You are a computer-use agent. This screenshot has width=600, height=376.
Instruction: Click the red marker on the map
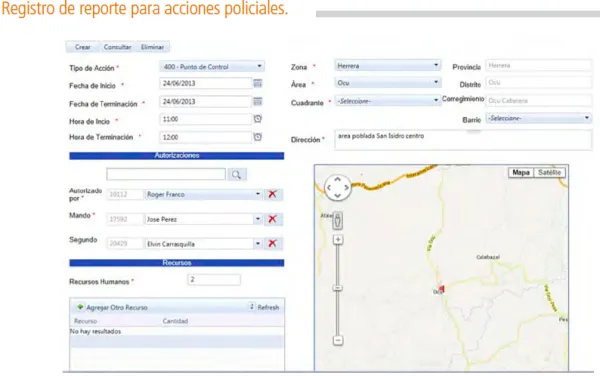(441, 288)
